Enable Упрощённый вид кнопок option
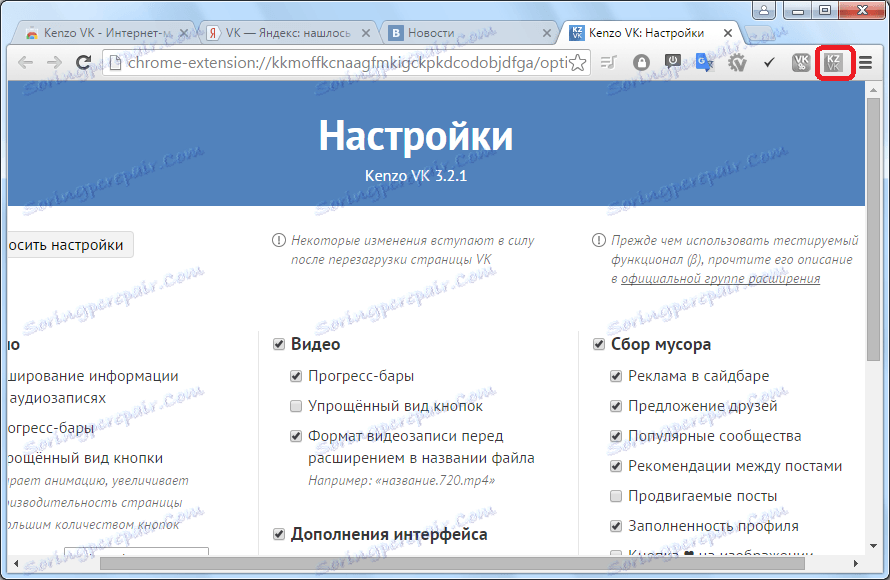Viewport: 890px width, 580px height. (x=296, y=406)
